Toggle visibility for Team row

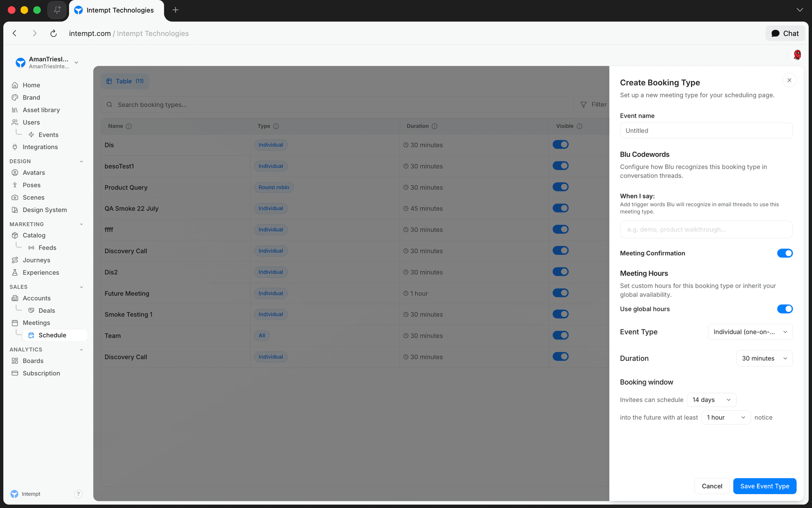click(560, 335)
